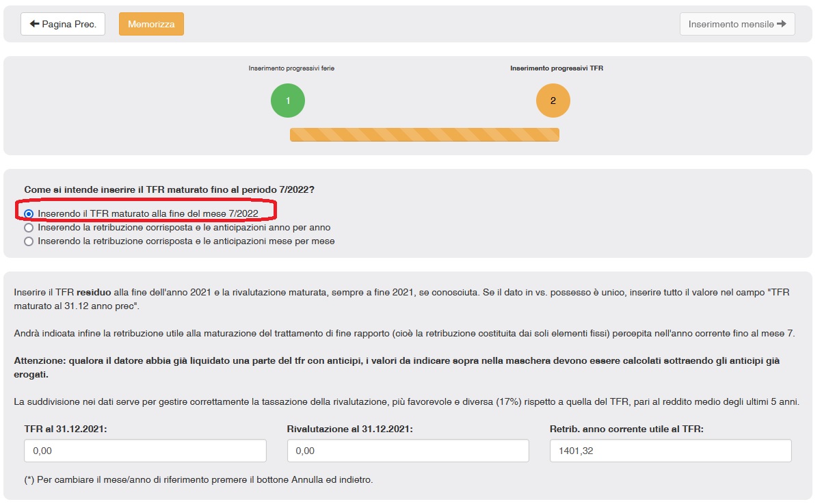Click the Rivalutazione al 31.12.2021 field label

(349, 429)
